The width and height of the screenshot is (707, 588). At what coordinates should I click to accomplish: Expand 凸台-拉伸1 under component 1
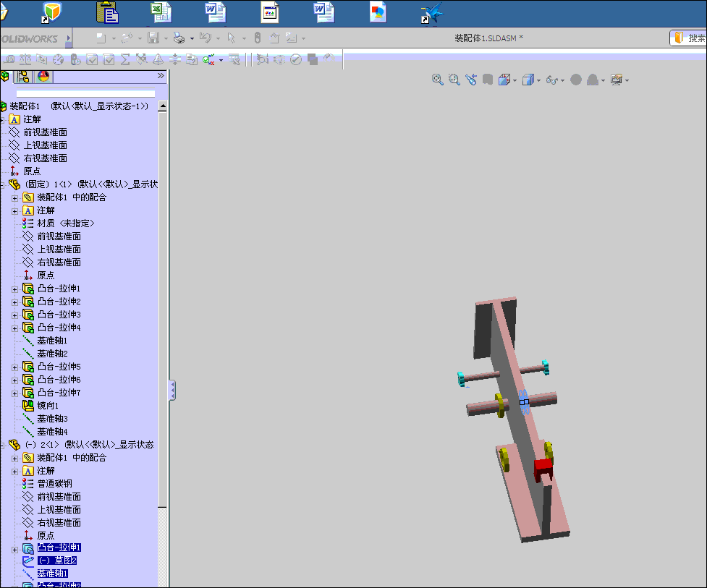tap(15, 289)
